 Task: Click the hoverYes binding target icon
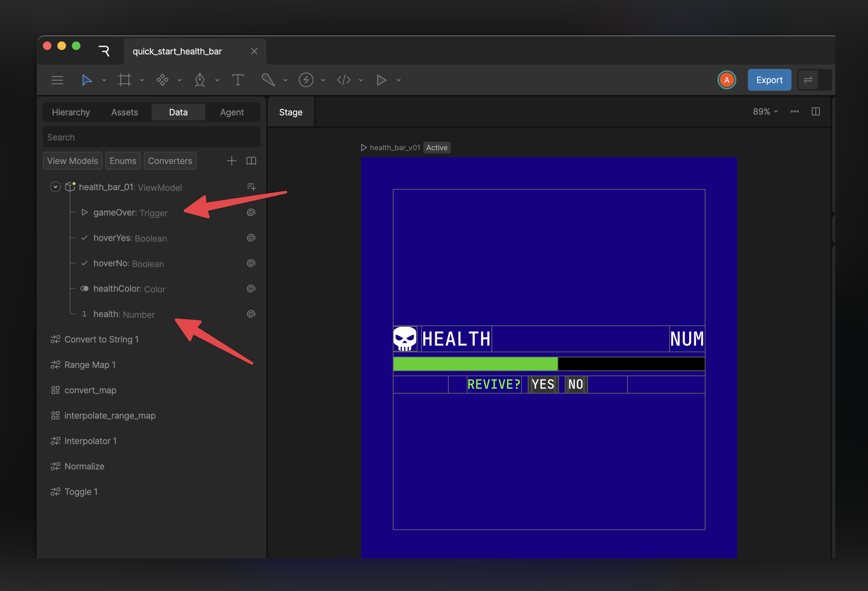tap(251, 238)
